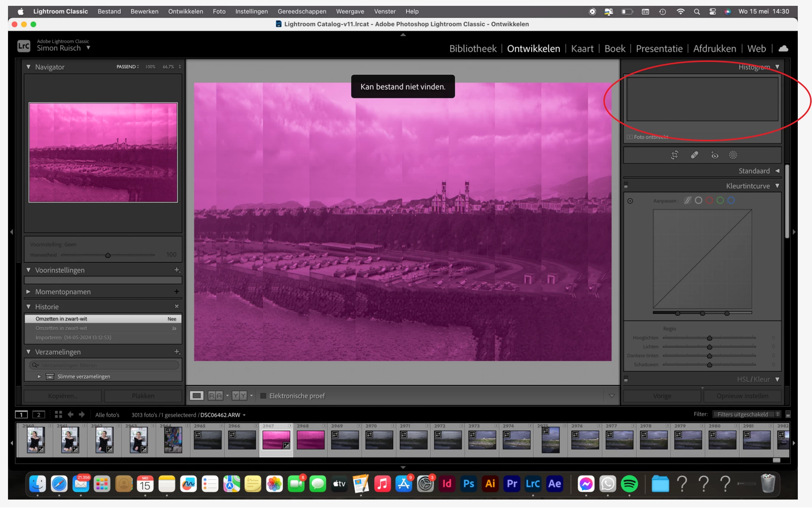Select the Red Eye correction tool
The image size is (812, 509).
[714, 155]
